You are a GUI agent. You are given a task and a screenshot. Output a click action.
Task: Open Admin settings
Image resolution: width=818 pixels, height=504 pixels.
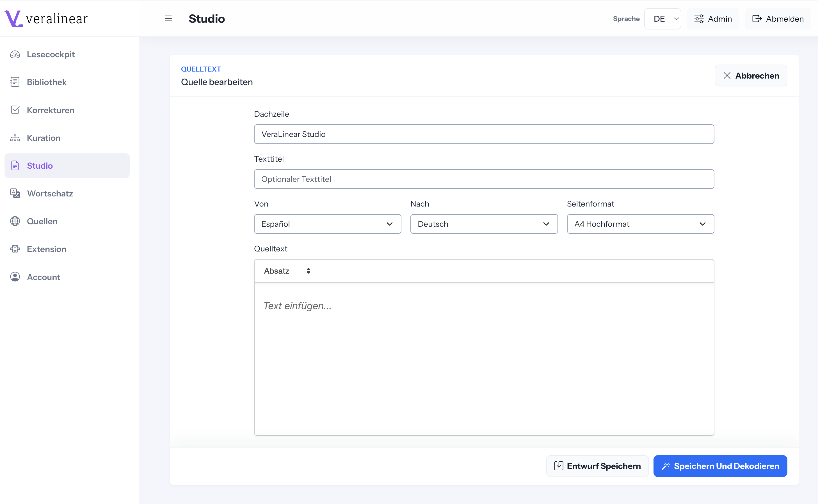point(713,19)
